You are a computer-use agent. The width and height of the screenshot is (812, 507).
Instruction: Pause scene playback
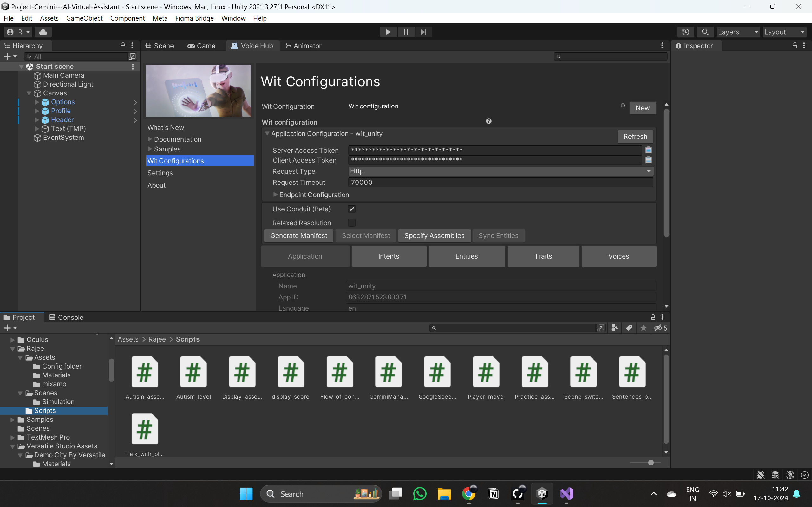[406, 32]
